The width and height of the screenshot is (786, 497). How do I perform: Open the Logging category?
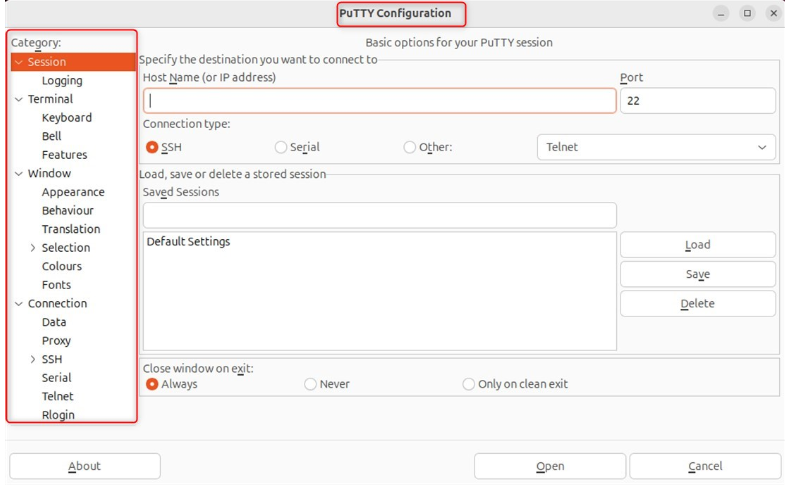(62, 81)
